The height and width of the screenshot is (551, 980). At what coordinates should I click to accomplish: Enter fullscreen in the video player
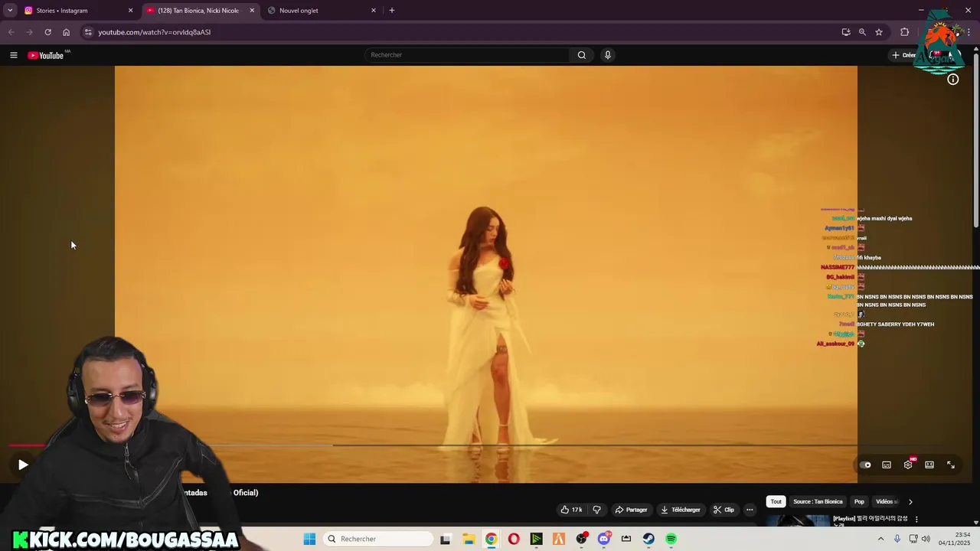pos(951,465)
